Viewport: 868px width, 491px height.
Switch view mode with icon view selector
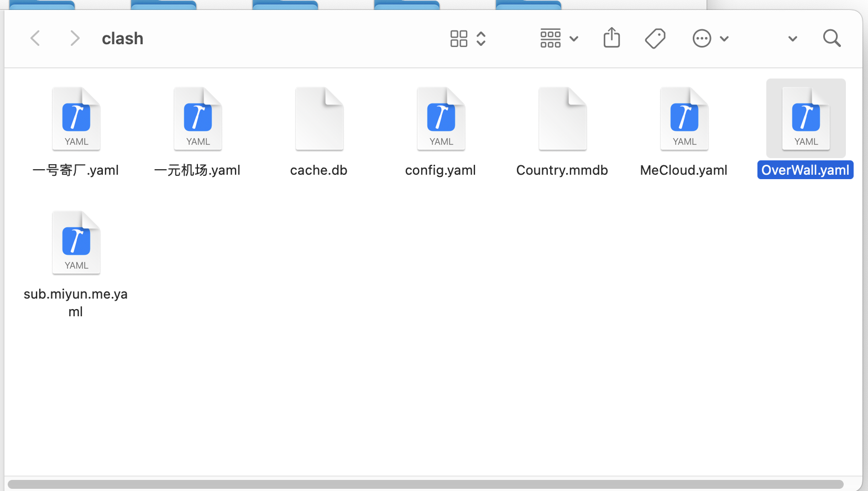467,39
